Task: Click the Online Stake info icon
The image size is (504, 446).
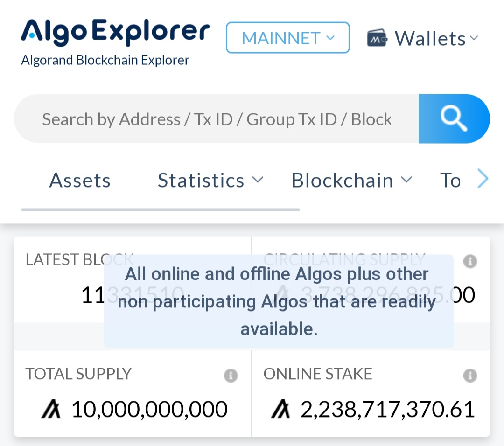Action: click(x=470, y=375)
